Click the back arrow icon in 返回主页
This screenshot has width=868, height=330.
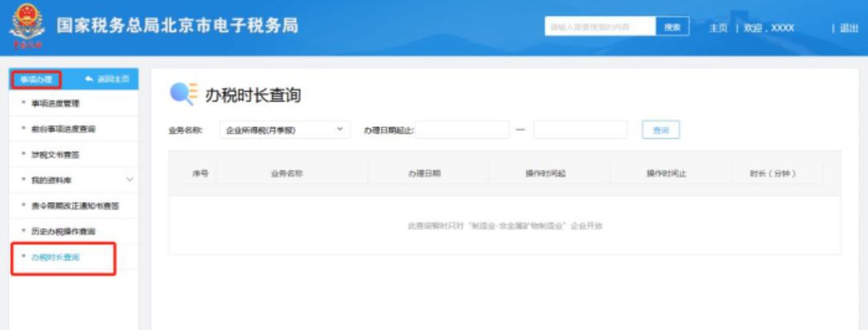(89, 79)
